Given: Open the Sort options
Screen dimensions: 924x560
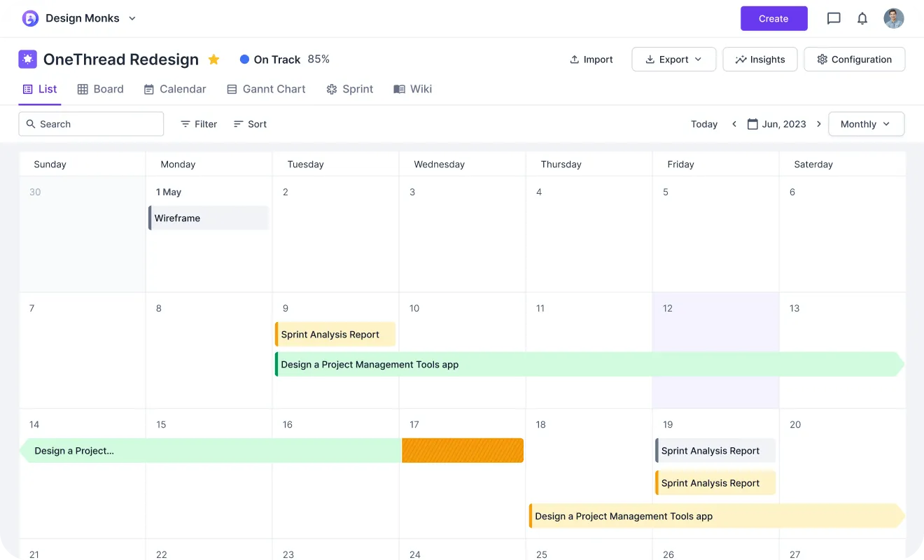Looking at the screenshot, I should pos(250,124).
